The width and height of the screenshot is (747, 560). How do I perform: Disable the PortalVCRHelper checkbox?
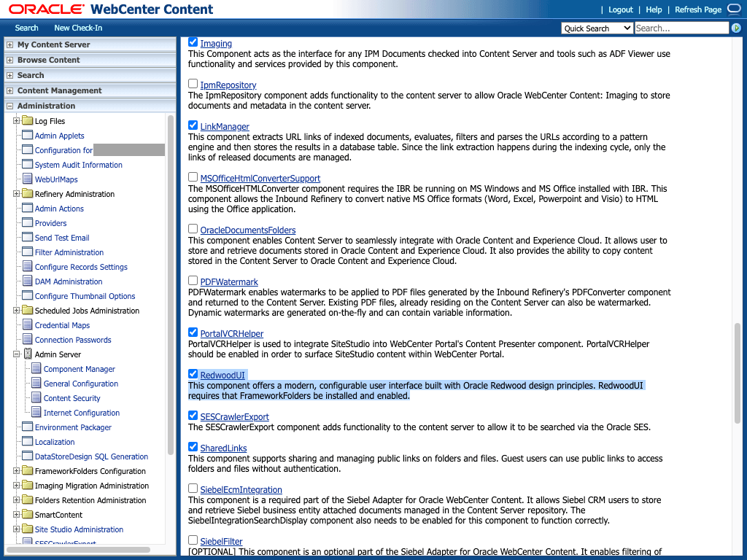[193, 332]
